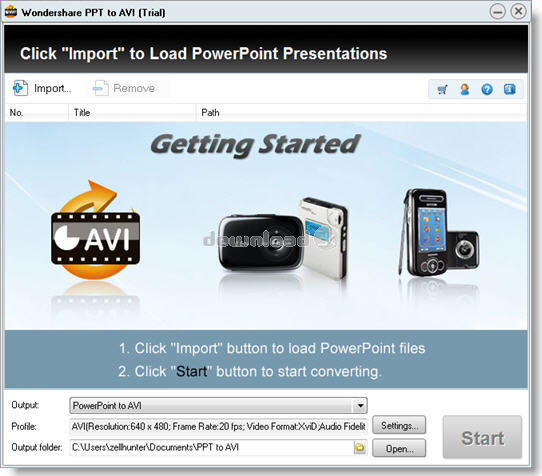542x476 pixels.
Task: Click the AVI film strip logo
Action: pyautogui.click(x=96, y=230)
